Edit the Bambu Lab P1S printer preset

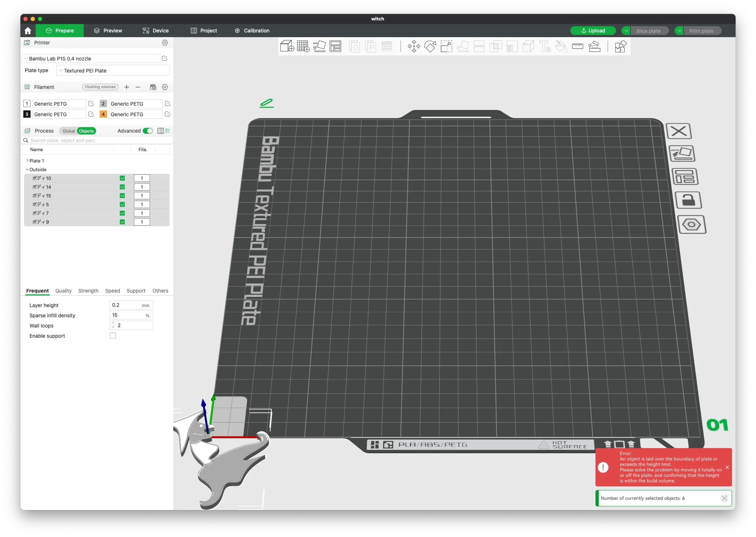coord(165,58)
